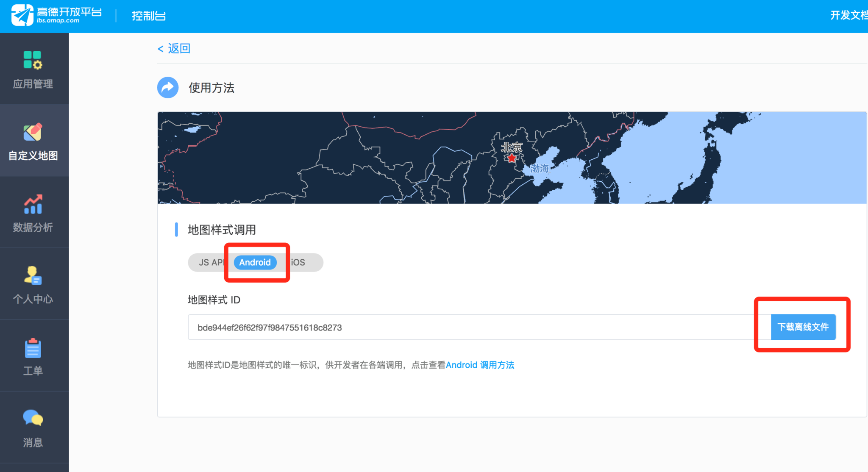
Task: Click the 高德开放平台 logo
Action: 54,15
